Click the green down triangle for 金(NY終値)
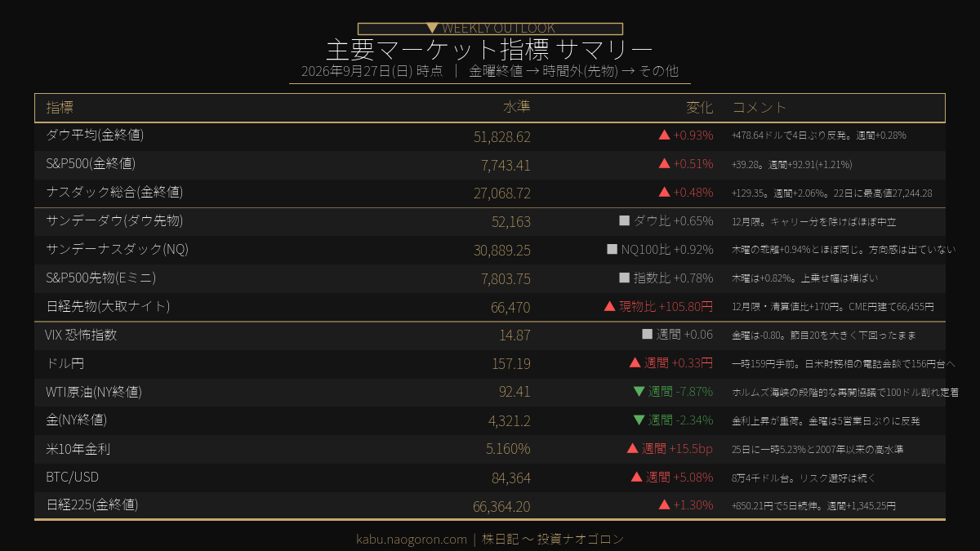Image resolution: width=980 pixels, height=551 pixels. [x=639, y=420]
